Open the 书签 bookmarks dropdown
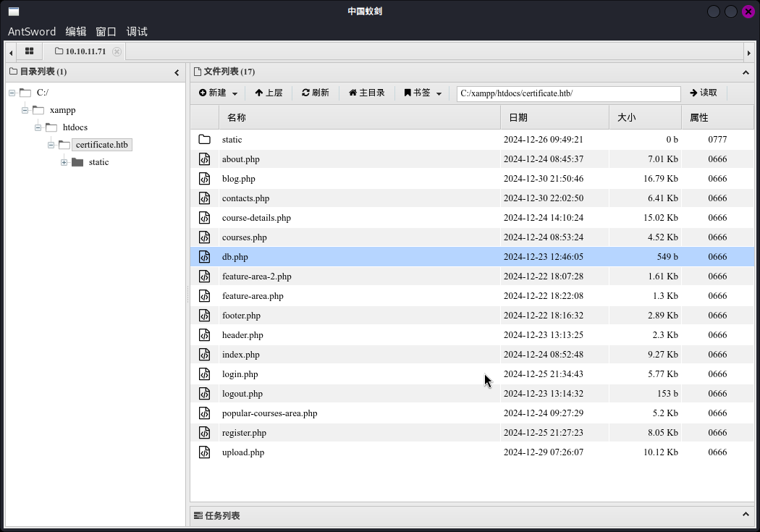 tap(423, 93)
